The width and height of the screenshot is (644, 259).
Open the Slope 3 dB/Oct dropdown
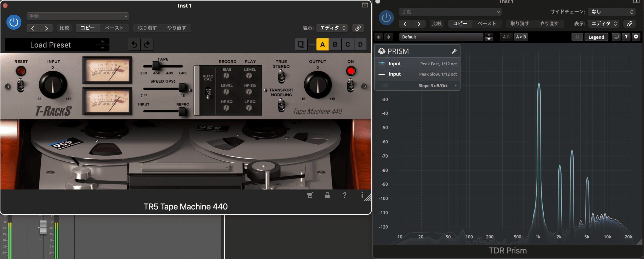[x=437, y=85]
